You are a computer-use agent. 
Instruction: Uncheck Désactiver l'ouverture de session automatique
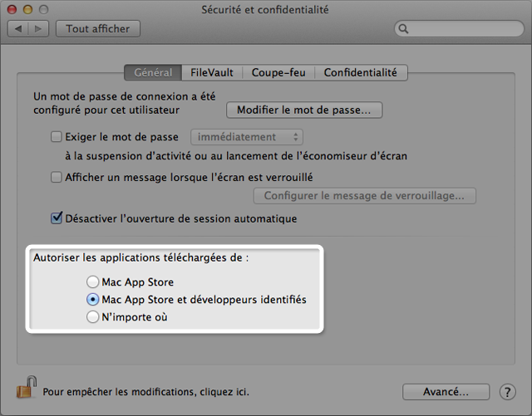pyautogui.click(x=57, y=218)
